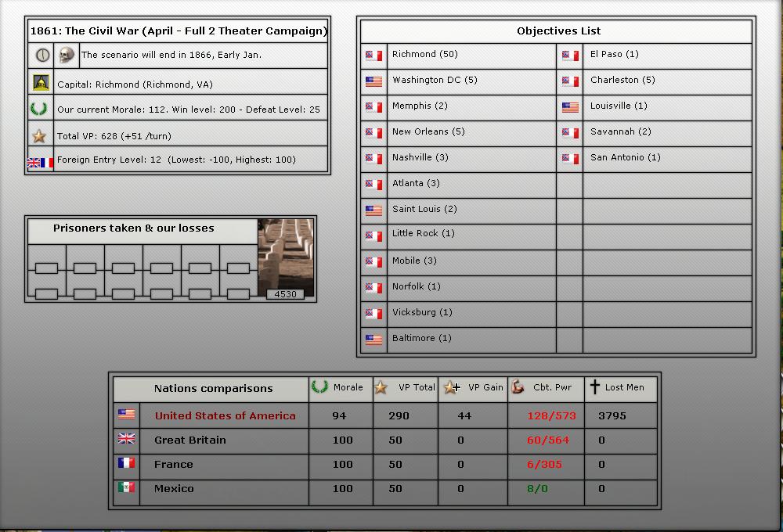Select the New Orleans (5) objective
Image resolution: width=783 pixels, height=532 pixels.
(428, 131)
